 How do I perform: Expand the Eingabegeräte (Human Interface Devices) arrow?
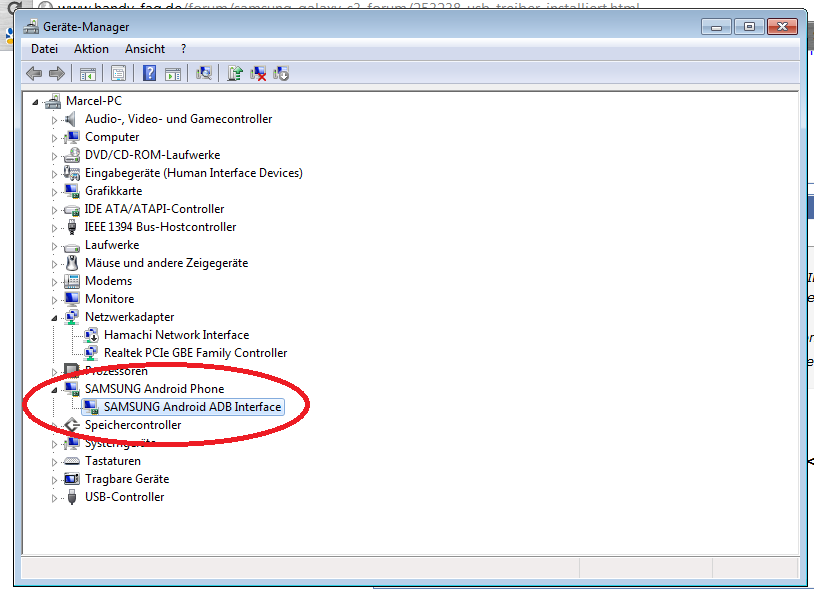(x=54, y=174)
